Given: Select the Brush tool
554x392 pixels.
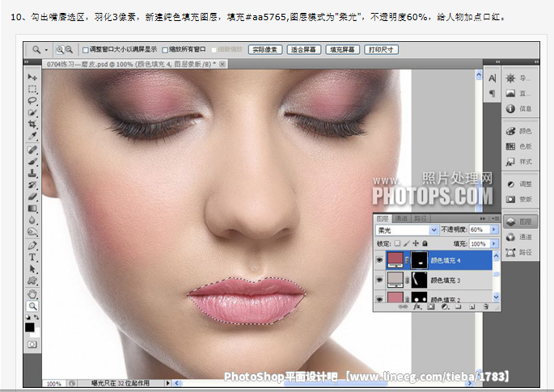Looking at the screenshot, I should (32, 162).
